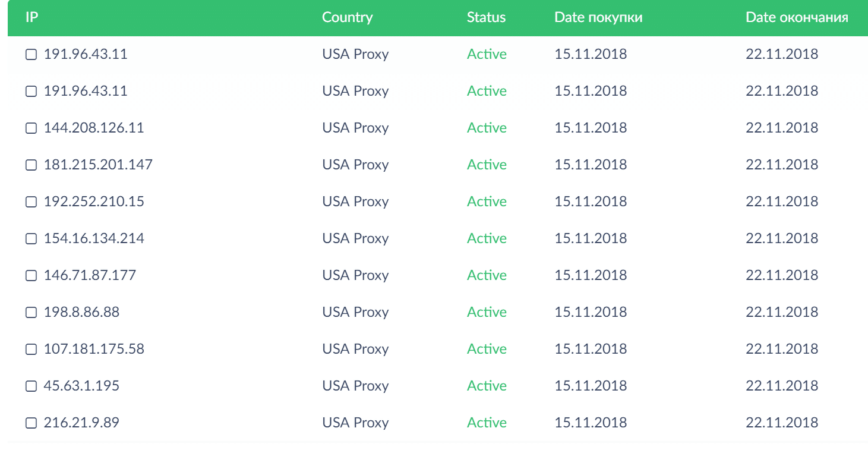Click the Date покупки column header
868x450 pixels.
coord(598,17)
